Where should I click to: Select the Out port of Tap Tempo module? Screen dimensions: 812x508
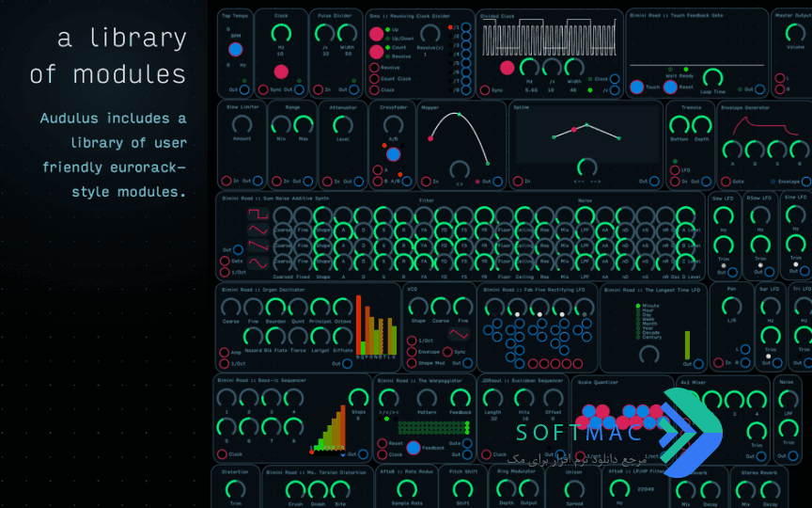tap(244, 89)
